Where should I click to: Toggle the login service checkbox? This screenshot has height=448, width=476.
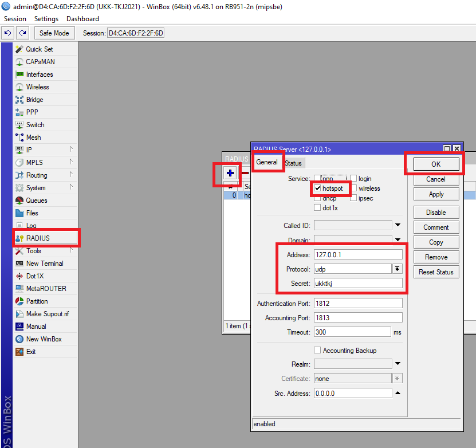pyautogui.click(x=353, y=179)
